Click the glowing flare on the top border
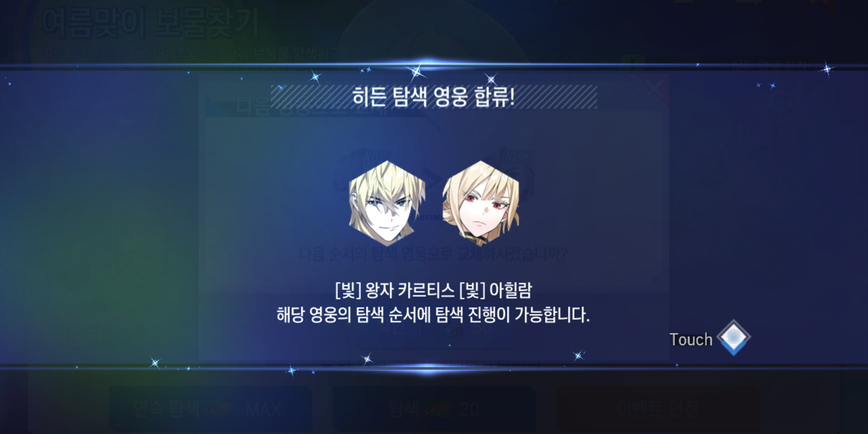 pyautogui.click(x=427, y=65)
